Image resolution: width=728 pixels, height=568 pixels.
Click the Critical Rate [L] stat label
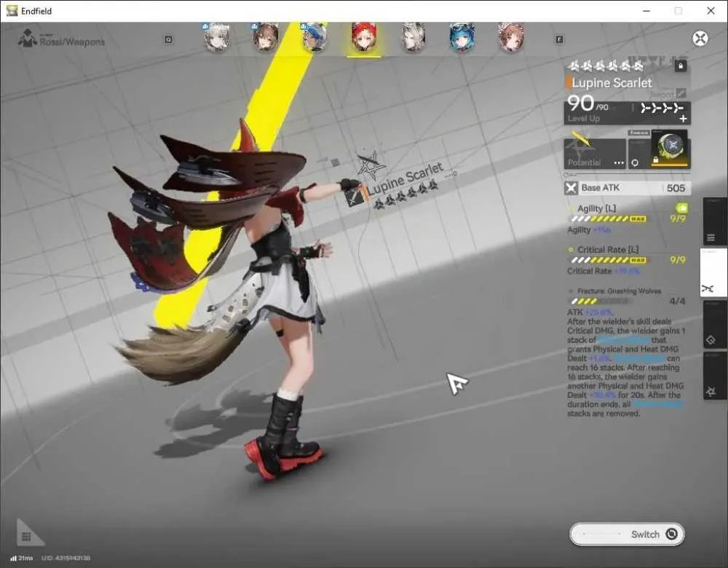tap(608, 250)
